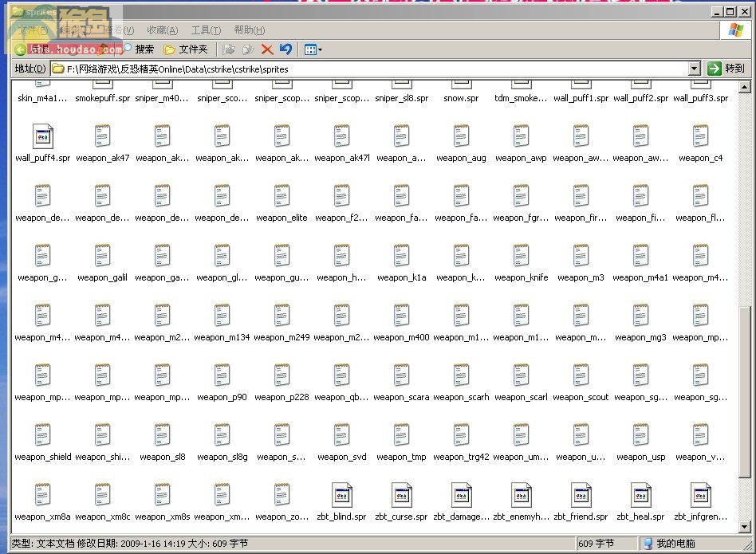Viewport: 756px width, 554px height.
Task: Select the weapon_ak47 text file
Action: point(102,136)
